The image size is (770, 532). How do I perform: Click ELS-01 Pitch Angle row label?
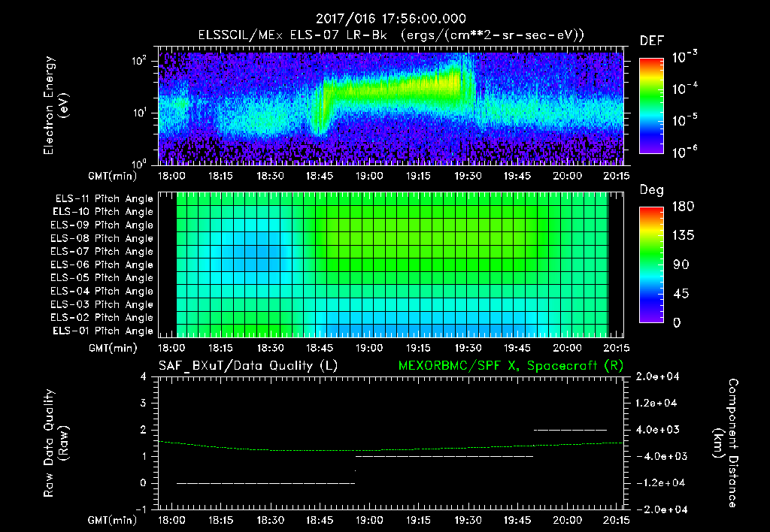[103, 331]
